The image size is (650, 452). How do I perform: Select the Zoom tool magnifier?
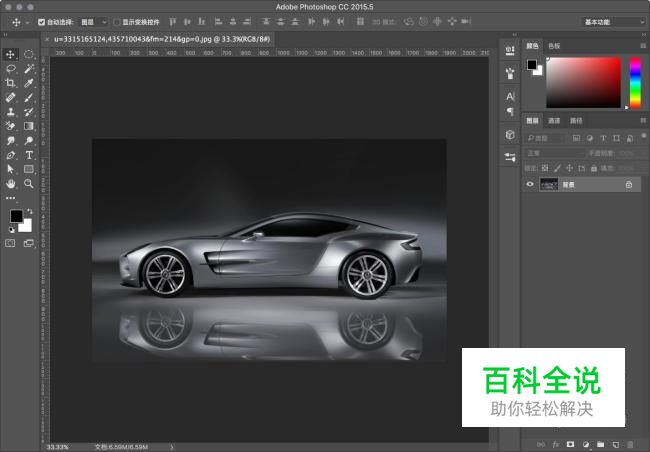(x=29, y=184)
